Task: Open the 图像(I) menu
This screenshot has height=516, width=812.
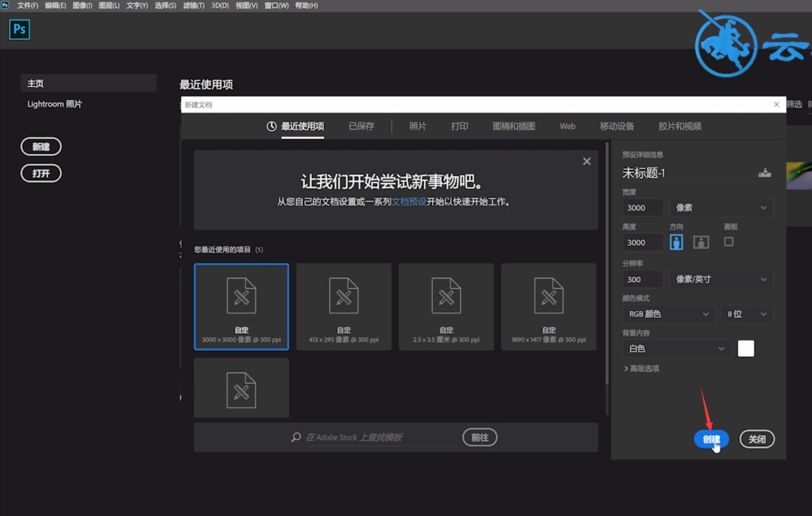Action: click(x=83, y=6)
